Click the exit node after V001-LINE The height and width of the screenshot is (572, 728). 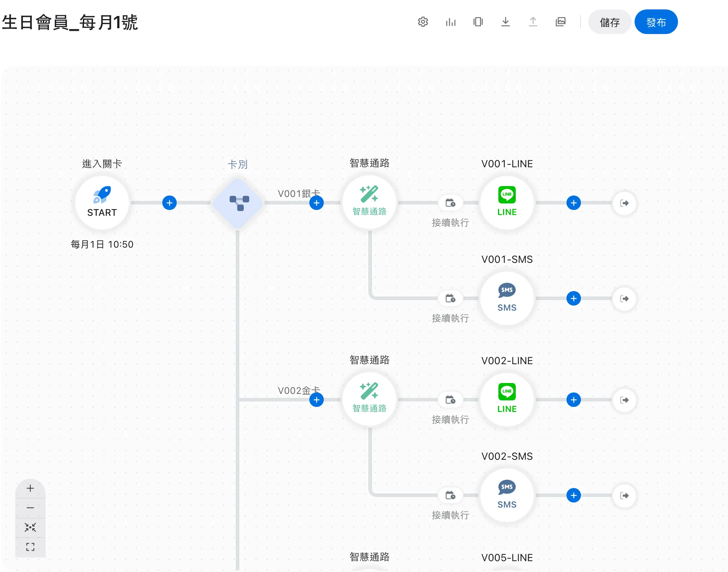(x=624, y=203)
